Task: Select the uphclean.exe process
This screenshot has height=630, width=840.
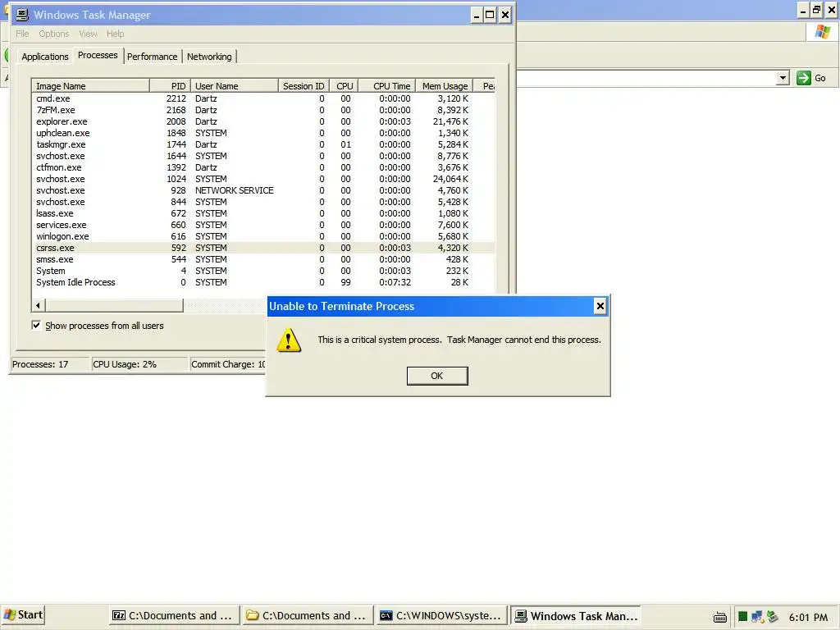Action: 263,133
